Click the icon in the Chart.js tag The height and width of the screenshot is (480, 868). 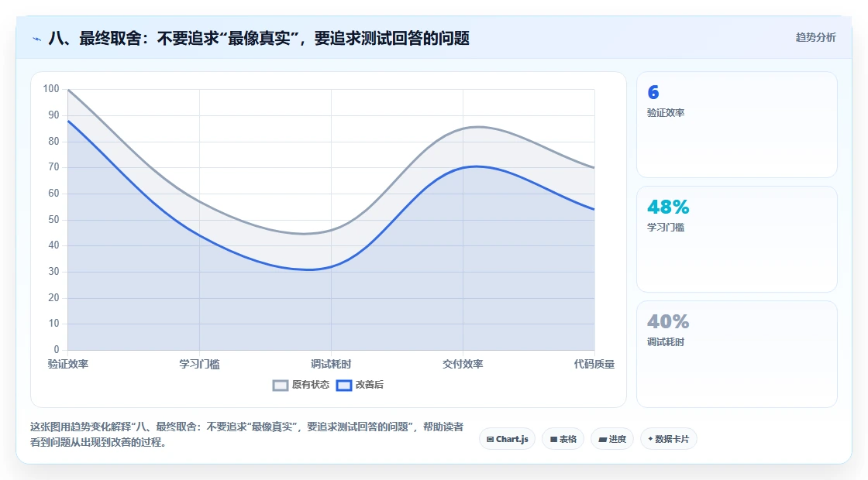(490, 440)
